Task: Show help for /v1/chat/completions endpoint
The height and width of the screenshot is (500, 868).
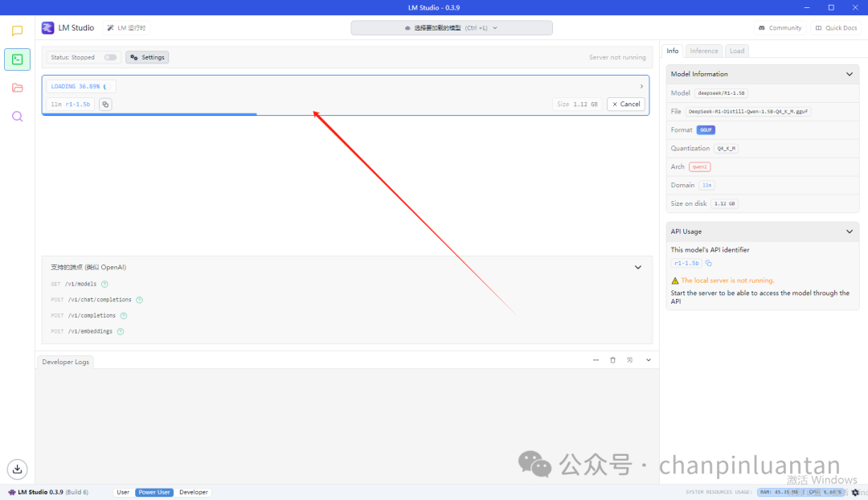Action: coord(140,300)
